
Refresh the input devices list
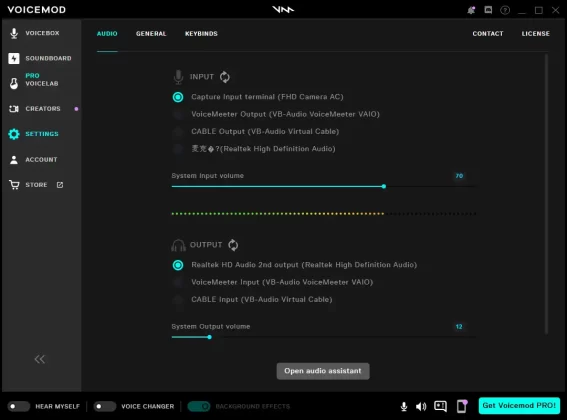(x=225, y=77)
